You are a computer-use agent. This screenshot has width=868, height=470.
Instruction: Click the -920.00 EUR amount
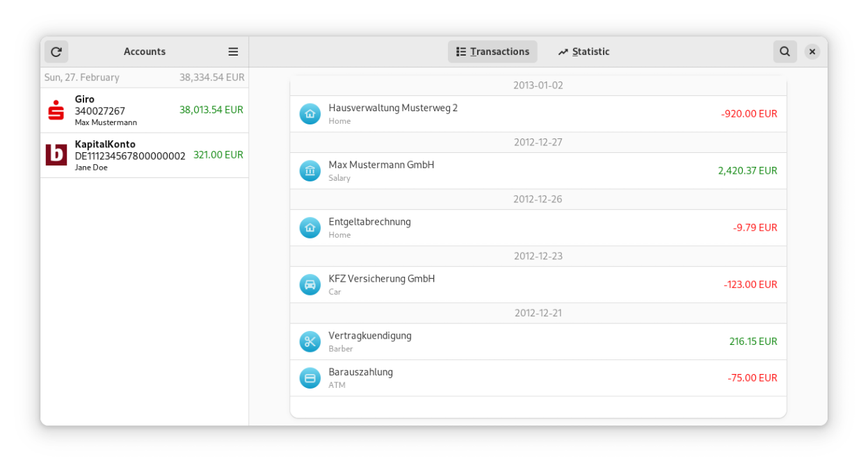pos(749,114)
